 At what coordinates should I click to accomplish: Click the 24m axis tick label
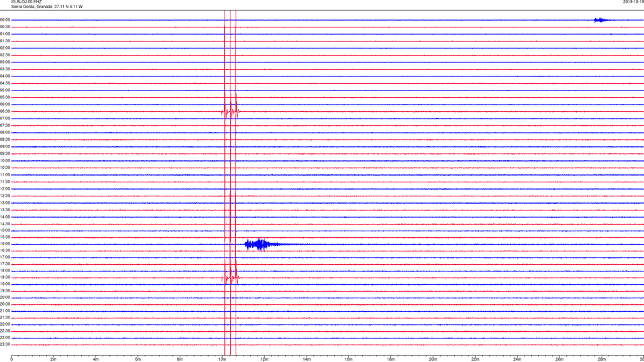click(x=517, y=359)
